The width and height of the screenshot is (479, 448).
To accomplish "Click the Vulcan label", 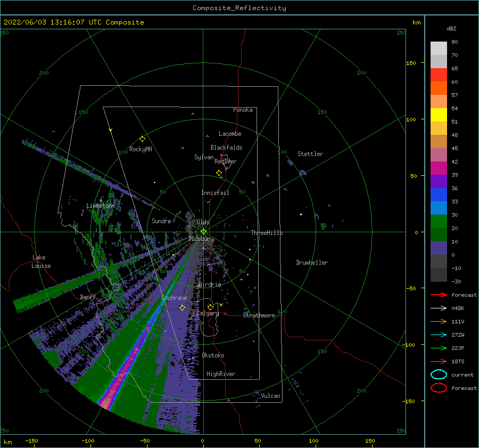I will (271, 396).
